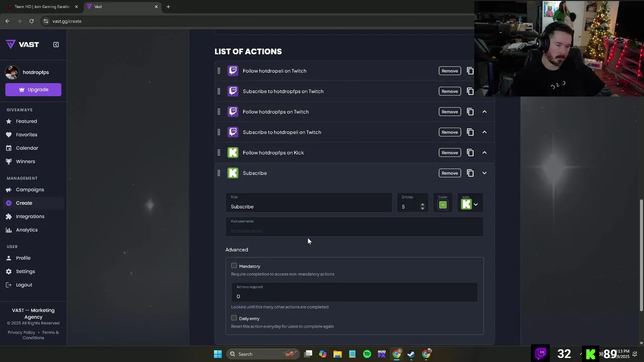Viewport: 644px width, 362px height.
Task: Duplicate the Follow hotdropfps on Kick action
Action: pyautogui.click(x=470, y=152)
